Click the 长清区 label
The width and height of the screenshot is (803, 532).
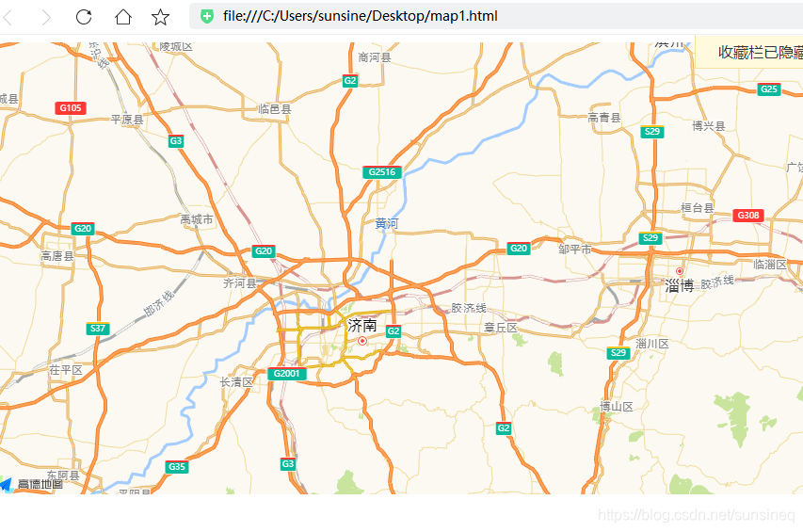[x=236, y=382]
